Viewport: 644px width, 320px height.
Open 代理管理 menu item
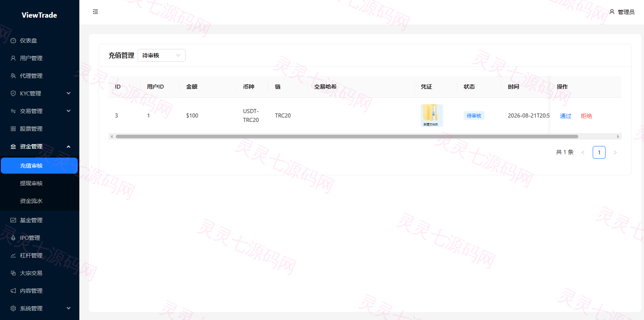tap(40, 76)
